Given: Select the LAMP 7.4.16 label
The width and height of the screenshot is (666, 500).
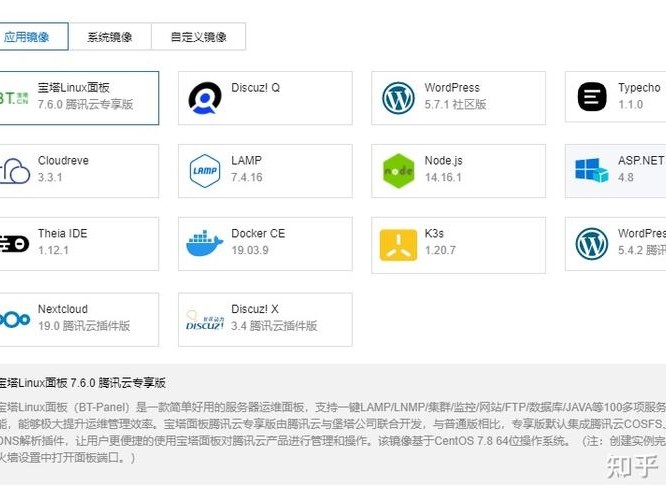Looking at the screenshot, I should pos(247,169).
